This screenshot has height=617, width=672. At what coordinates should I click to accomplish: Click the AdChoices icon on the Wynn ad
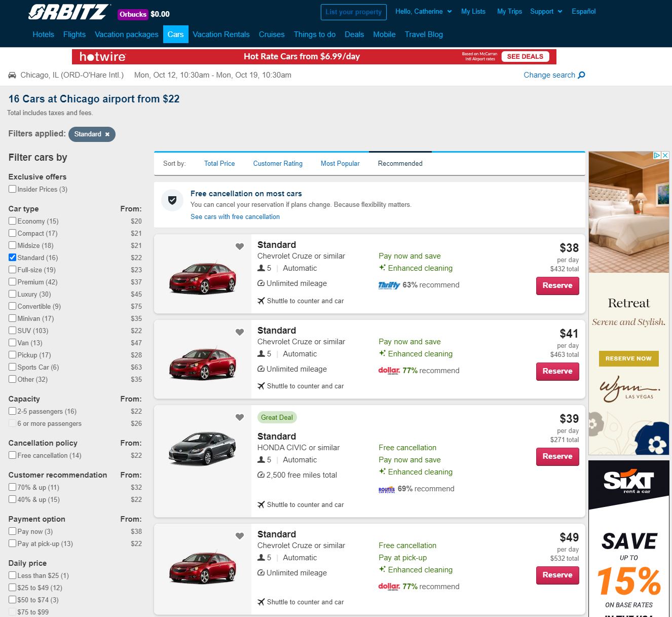tap(657, 156)
